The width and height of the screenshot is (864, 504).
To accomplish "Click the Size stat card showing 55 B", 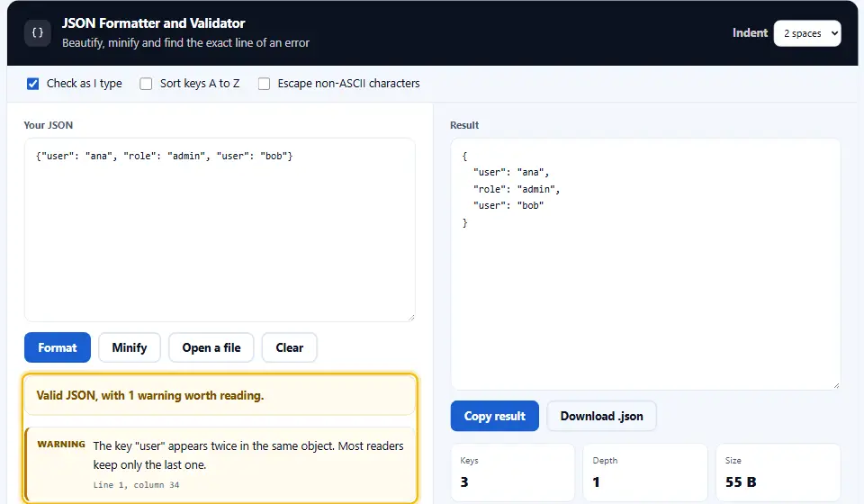I will [x=778, y=472].
